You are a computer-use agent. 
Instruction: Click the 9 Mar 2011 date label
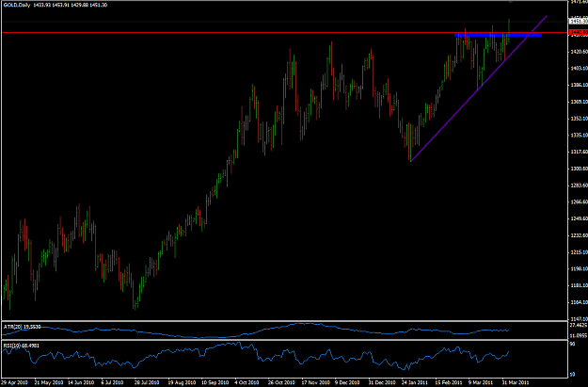pyautogui.click(x=481, y=383)
